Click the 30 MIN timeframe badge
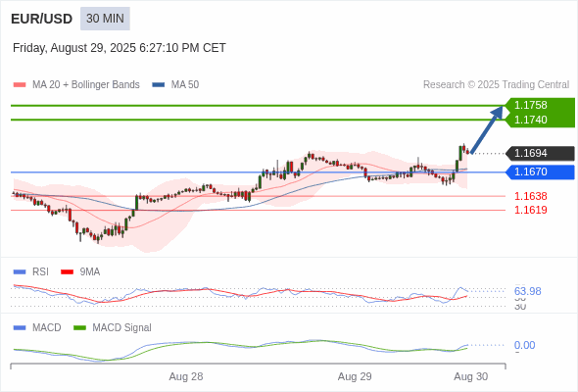The height and width of the screenshot is (392, 578). [x=105, y=19]
